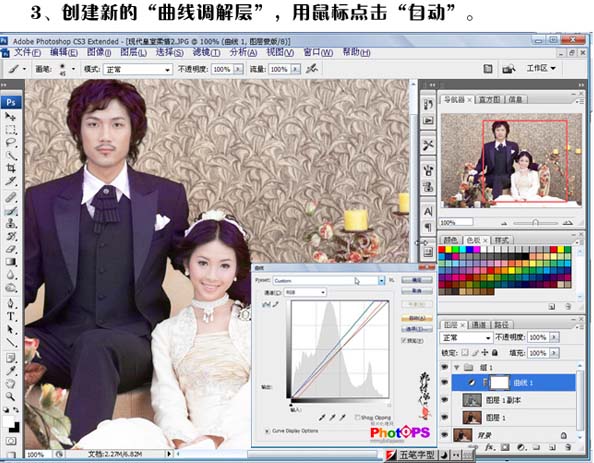594x463 pixels.
Task: Click the layer style fx icon
Action: 490,447
